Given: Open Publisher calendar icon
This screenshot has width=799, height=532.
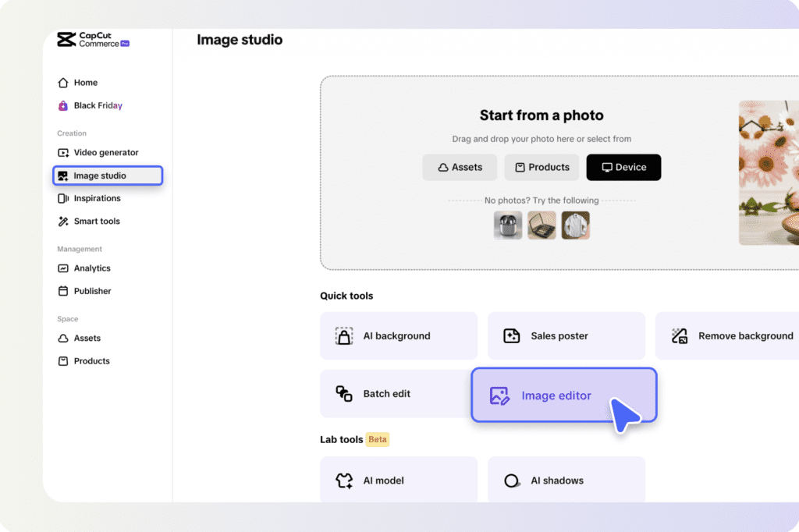Looking at the screenshot, I should click(63, 291).
